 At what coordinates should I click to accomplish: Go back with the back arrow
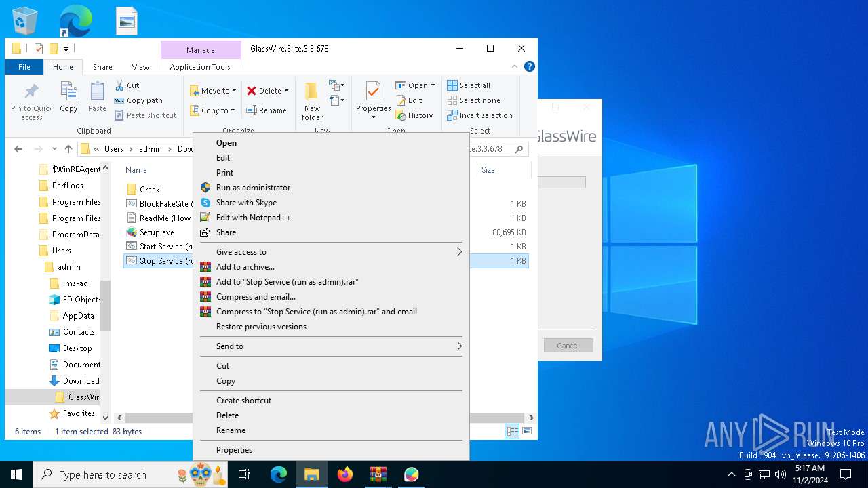[18, 149]
